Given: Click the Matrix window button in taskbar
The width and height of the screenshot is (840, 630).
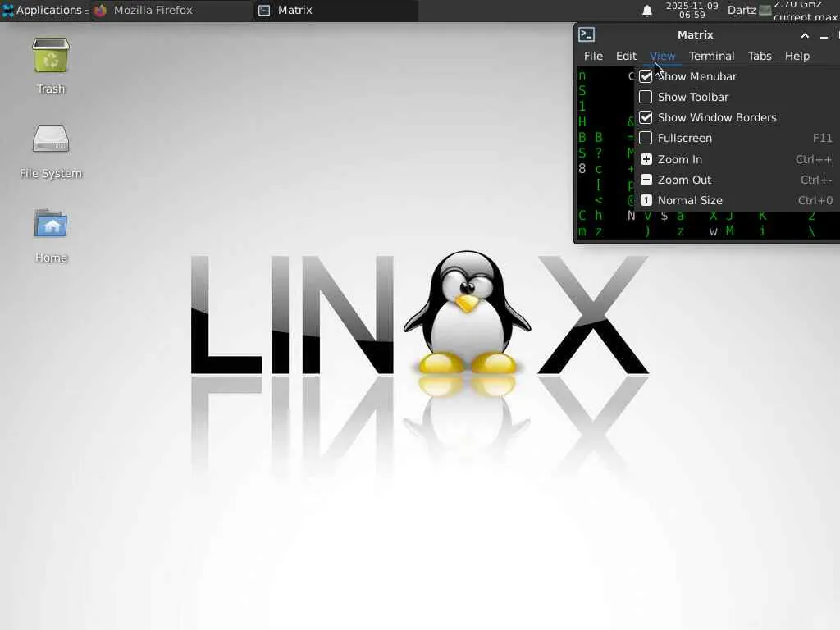Looking at the screenshot, I should click(x=336, y=10).
